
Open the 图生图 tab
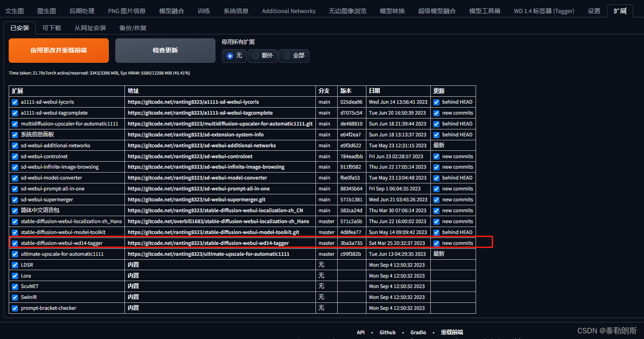point(47,11)
